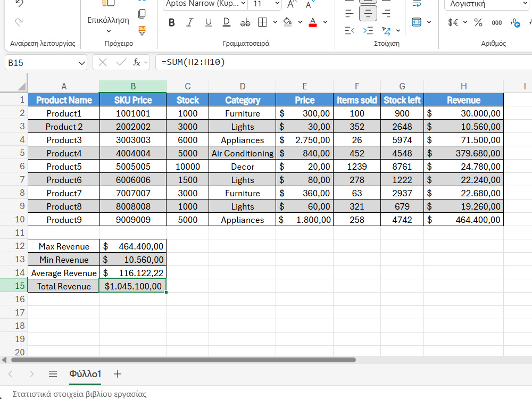Open the all sheets list icon
Screen dimensions: 532x399
coord(53,374)
